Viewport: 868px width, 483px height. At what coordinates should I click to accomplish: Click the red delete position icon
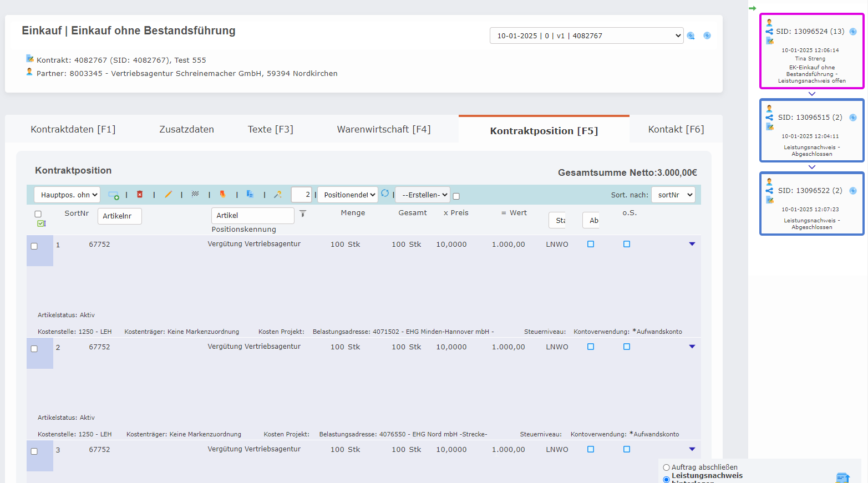[x=140, y=195]
